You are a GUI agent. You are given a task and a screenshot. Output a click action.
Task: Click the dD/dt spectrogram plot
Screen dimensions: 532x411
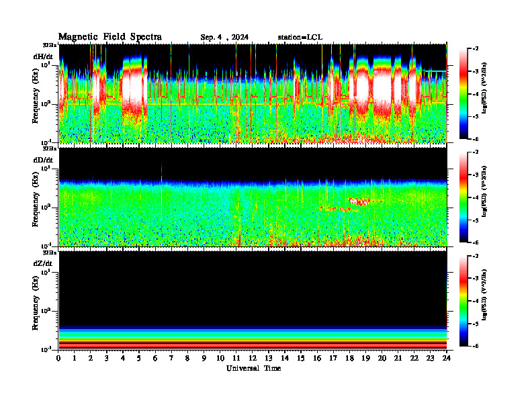point(253,197)
